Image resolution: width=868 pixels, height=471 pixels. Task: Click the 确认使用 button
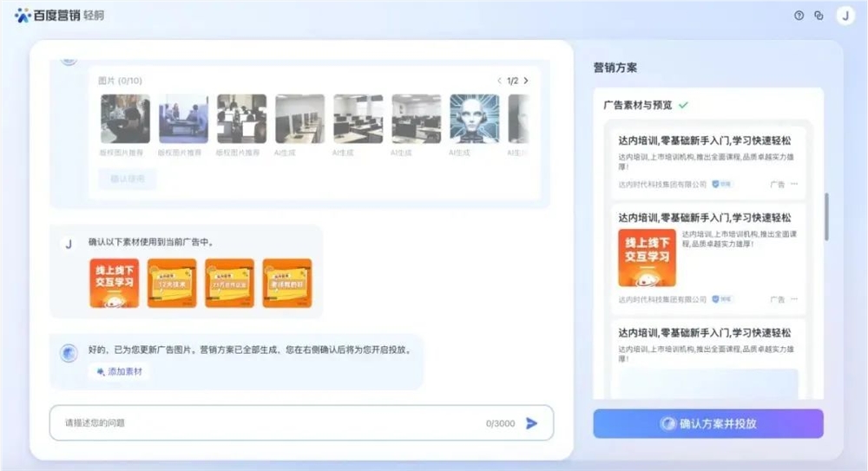(x=128, y=179)
